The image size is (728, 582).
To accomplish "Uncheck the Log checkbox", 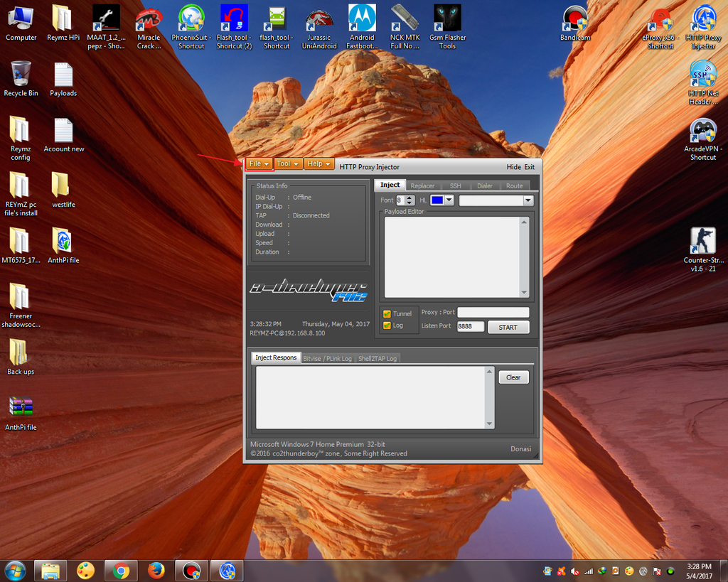I will (387, 325).
